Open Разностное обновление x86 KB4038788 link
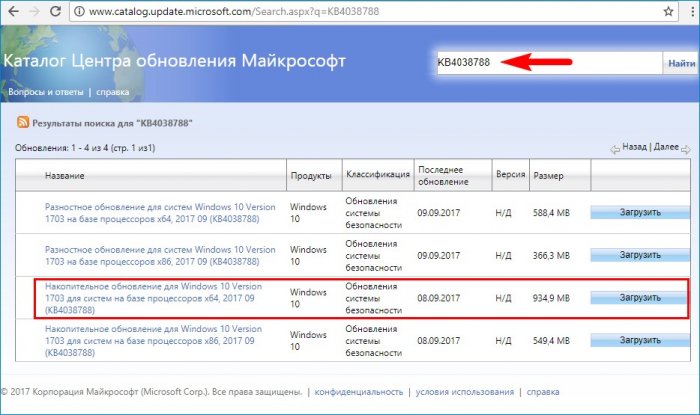The width and height of the screenshot is (700, 415). click(x=160, y=256)
